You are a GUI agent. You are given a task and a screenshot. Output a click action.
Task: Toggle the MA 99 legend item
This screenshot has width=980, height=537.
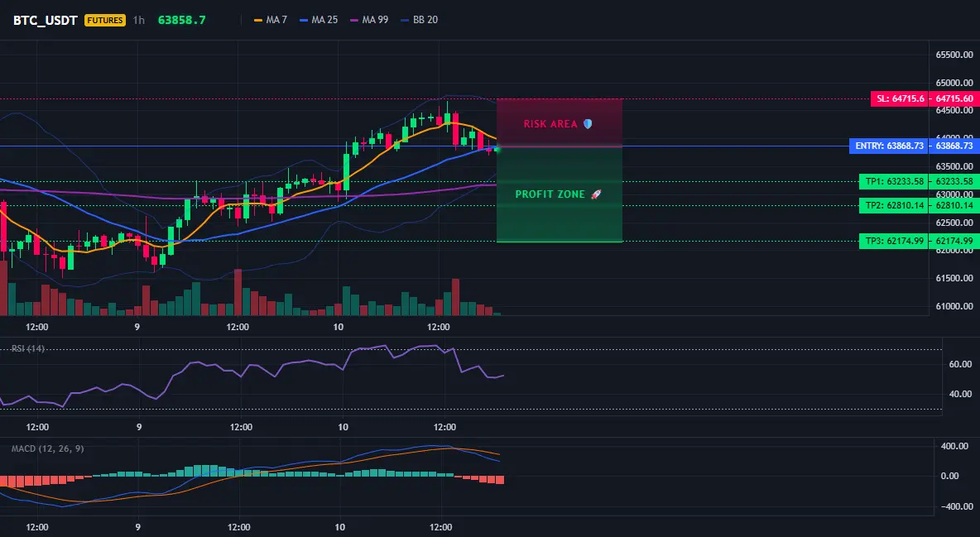pyautogui.click(x=369, y=20)
